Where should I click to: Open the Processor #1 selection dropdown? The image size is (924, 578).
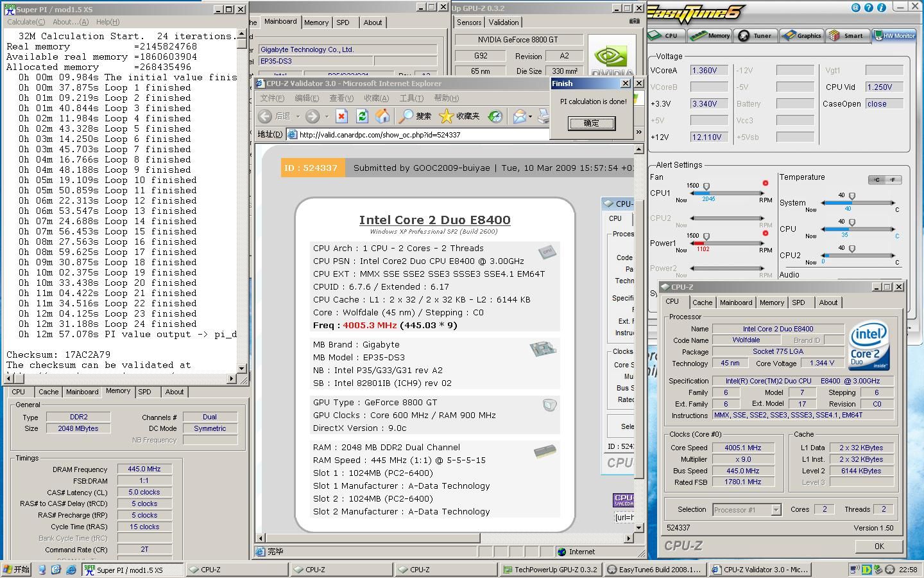775,510
